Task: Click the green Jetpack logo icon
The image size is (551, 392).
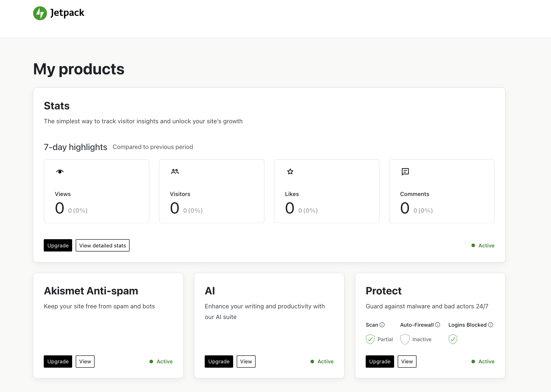Action: (x=40, y=13)
